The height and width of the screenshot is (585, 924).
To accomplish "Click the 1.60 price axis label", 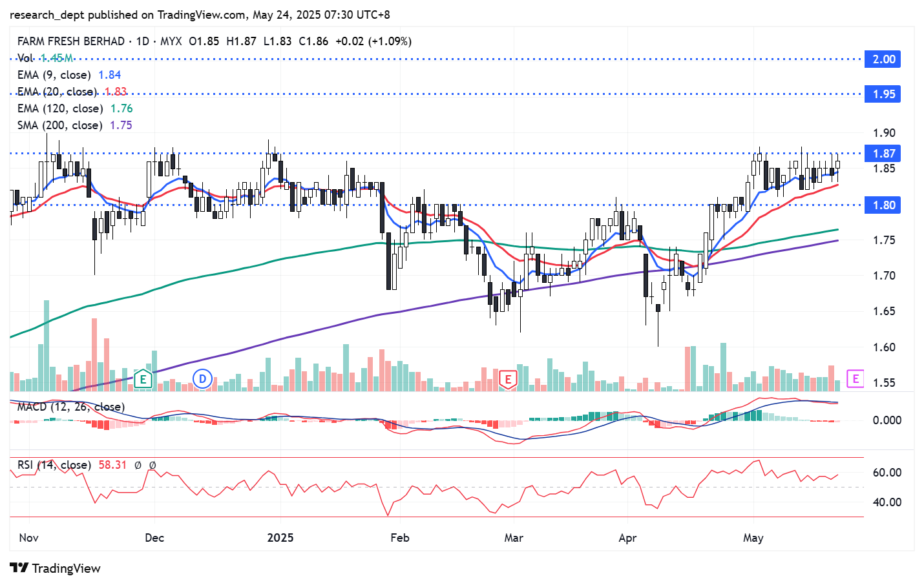I will (884, 347).
